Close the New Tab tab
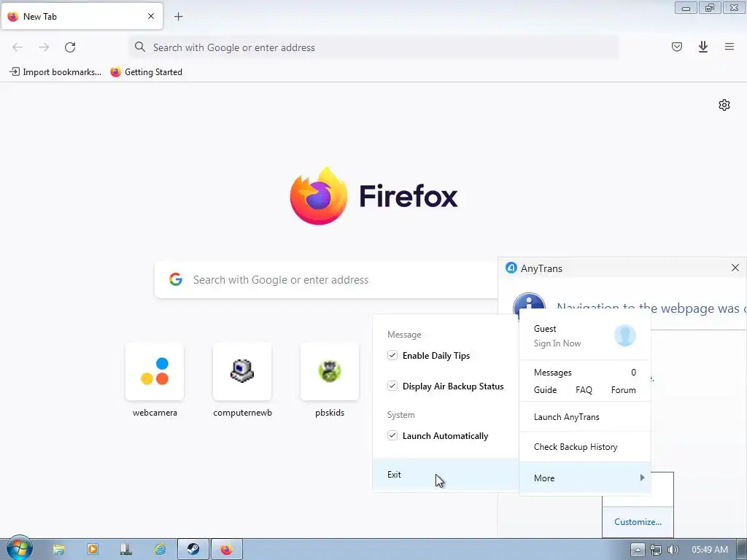Screen dimensions: 747x560 point(151,16)
